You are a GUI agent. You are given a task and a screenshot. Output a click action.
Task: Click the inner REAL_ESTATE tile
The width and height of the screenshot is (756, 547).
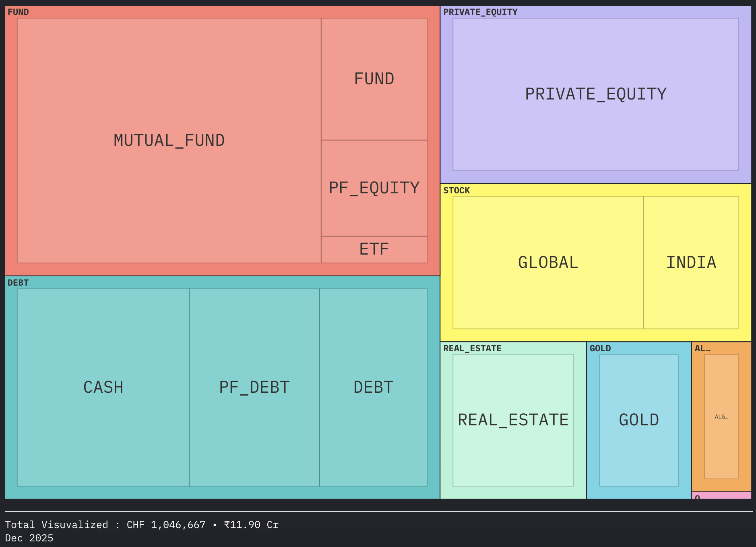tap(513, 420)
